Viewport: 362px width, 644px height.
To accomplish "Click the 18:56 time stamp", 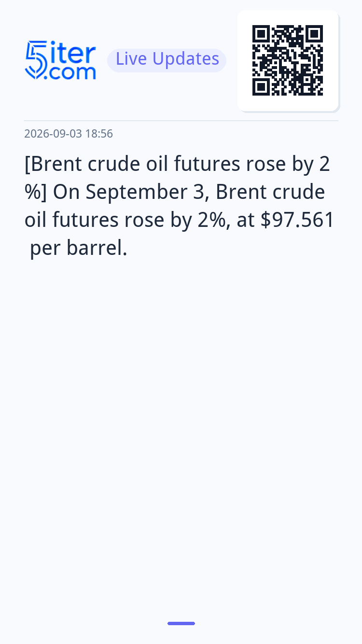I will coord(99,134).
